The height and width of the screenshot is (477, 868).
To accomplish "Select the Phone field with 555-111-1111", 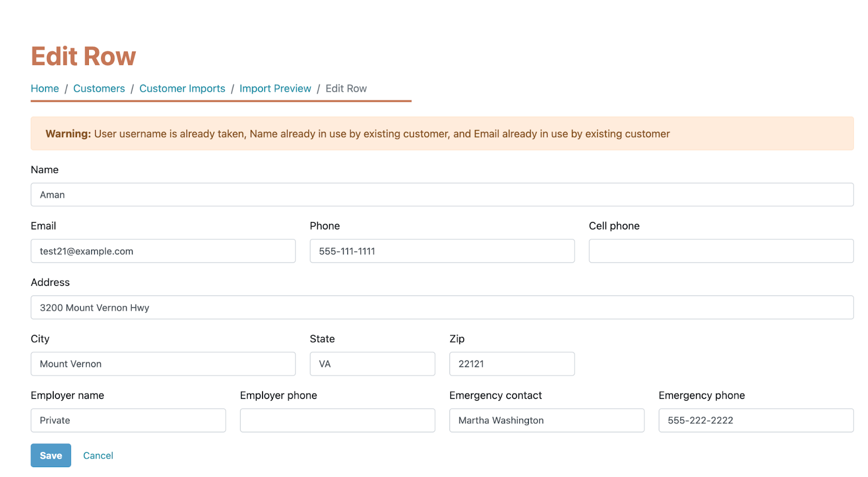I will point(442,251).
